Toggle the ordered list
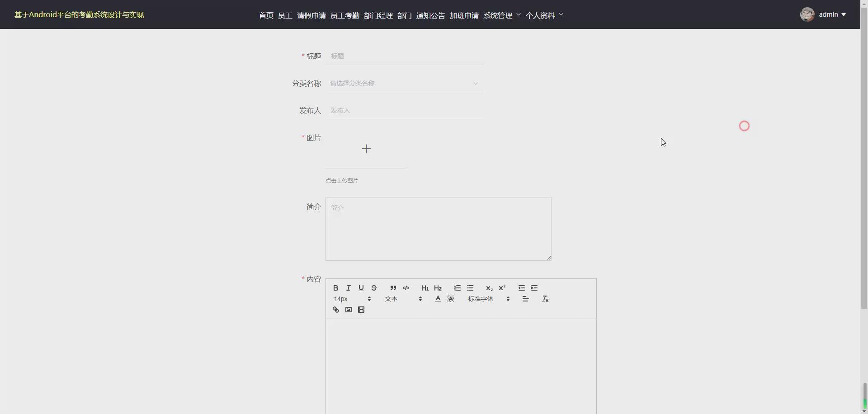Screen dimensions: 868x414 click(x=458, y=288)
